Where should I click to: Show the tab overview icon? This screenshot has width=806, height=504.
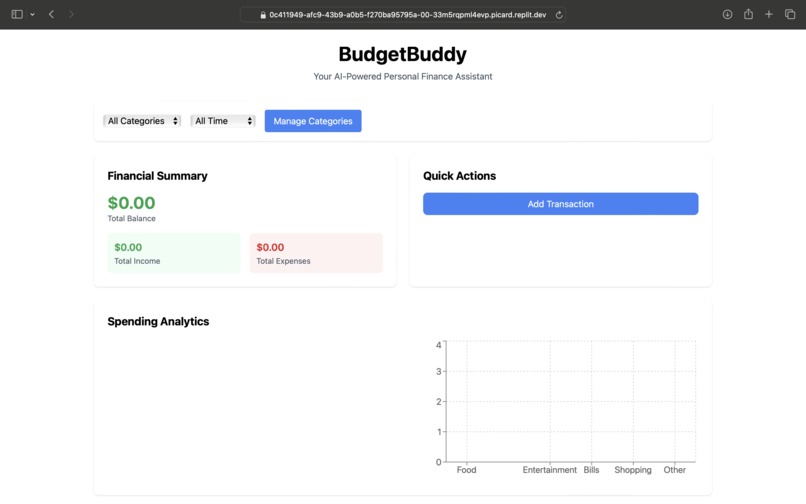click(x=790, y=14)
